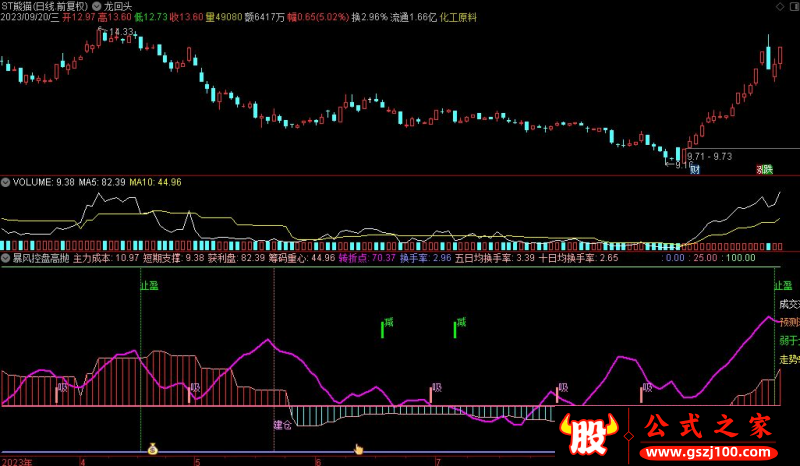The image size is (800, 466).
Task: Click the pointing hand icon on timeline
Action: point(358,449)
